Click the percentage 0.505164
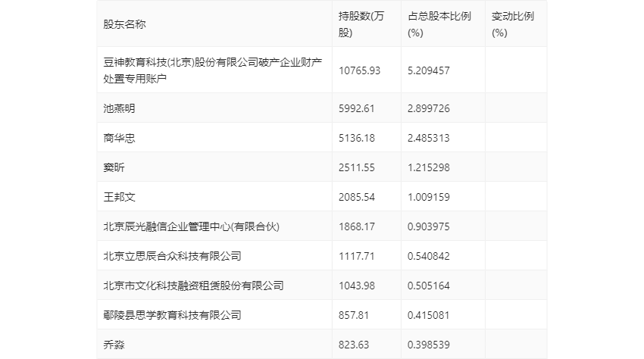The image size is (644, 359). tap(428, 286)
